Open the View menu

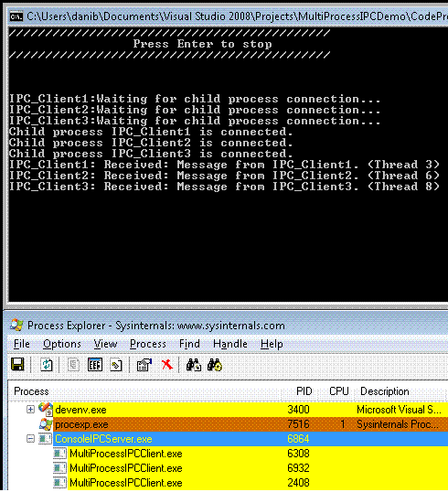click(x=105, y=344)
